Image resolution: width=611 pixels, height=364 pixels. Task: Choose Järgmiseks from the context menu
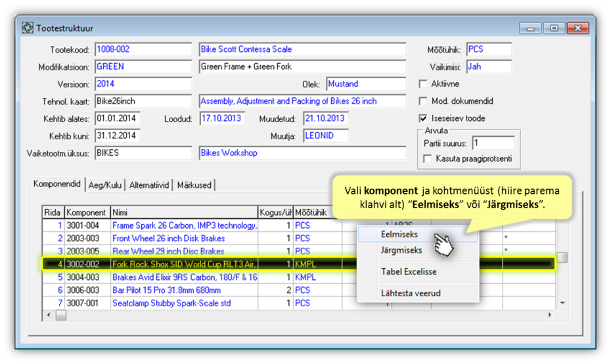click(x=418, y=250)
